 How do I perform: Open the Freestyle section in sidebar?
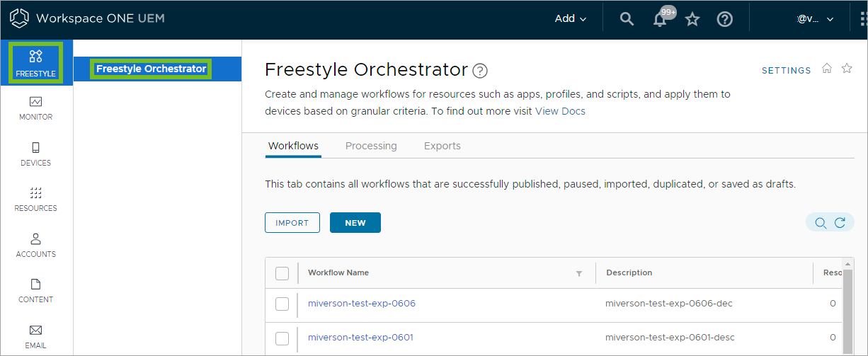point(35,62)
